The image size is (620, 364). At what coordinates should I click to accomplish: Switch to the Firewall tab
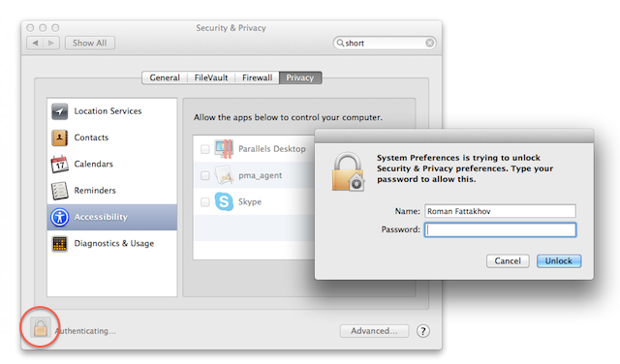pos(257,77)
